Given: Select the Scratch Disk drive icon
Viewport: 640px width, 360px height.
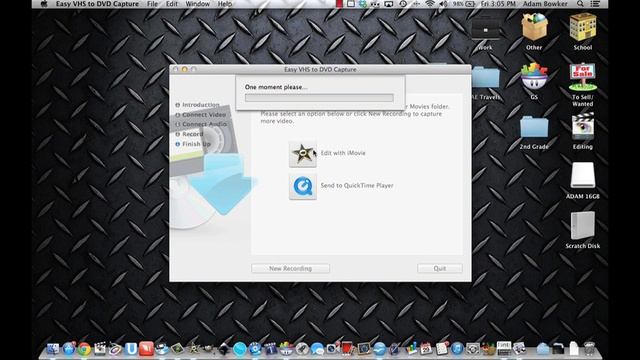Looking at the screenshot, I should (x=582, y=230).
